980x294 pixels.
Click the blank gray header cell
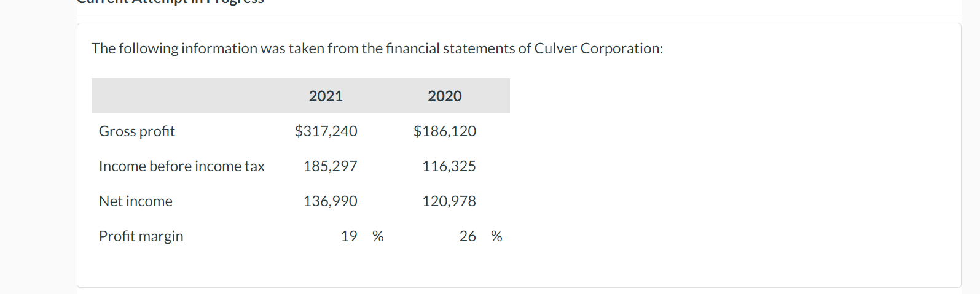[x=179, y=96]
